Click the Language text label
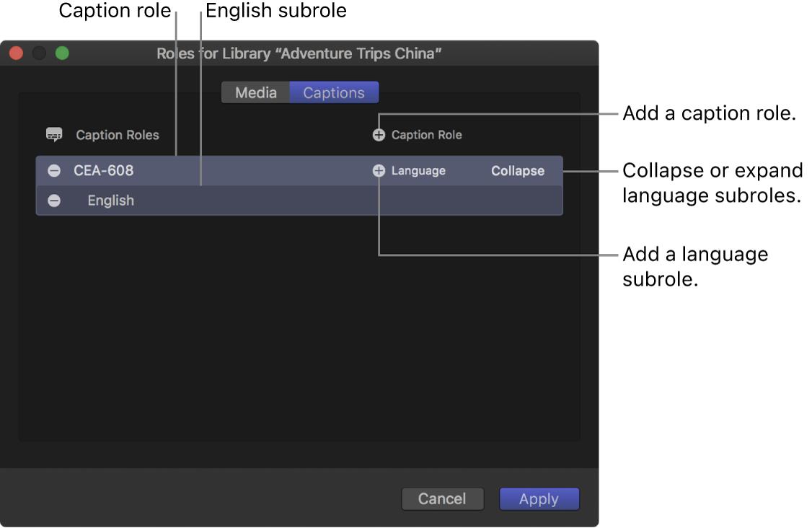This screenshot has height=528, width=812. click(x=418, y=171)
